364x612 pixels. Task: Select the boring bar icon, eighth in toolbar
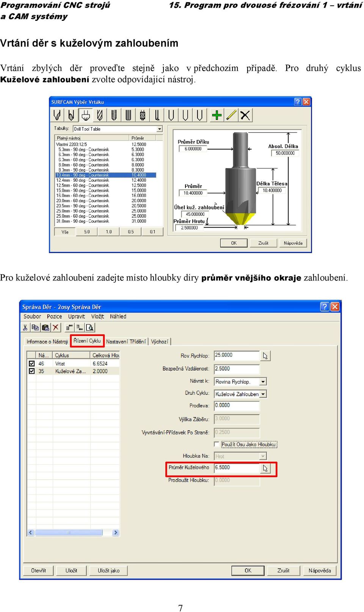pyautogui.click(x=157, y=115)
